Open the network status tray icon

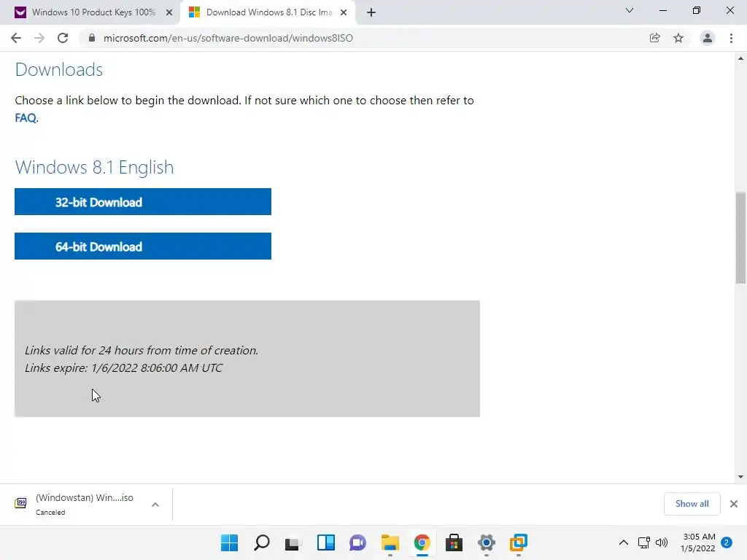(x=644, y=542)
